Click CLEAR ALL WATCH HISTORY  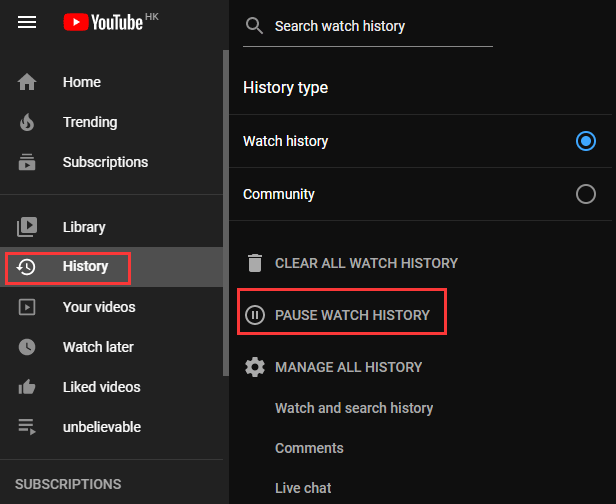pos(366,263)
